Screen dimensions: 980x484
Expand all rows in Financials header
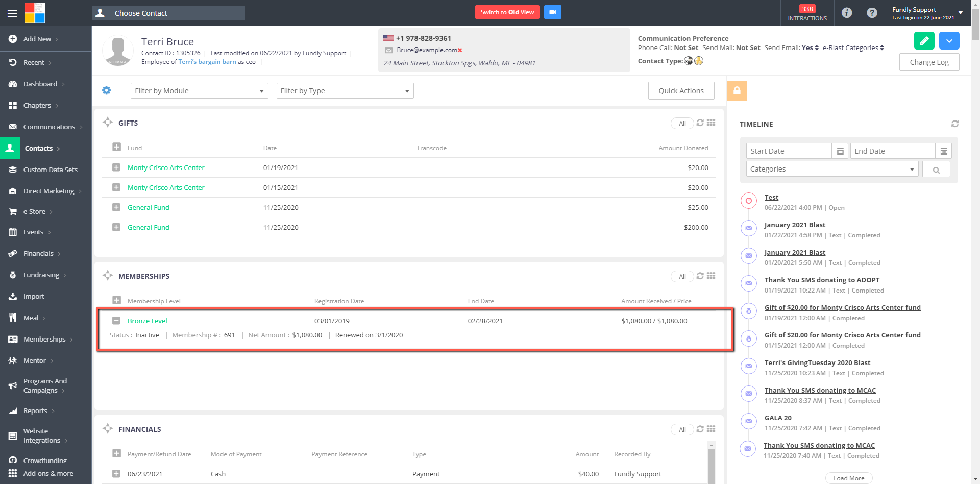tap(116, 453)
